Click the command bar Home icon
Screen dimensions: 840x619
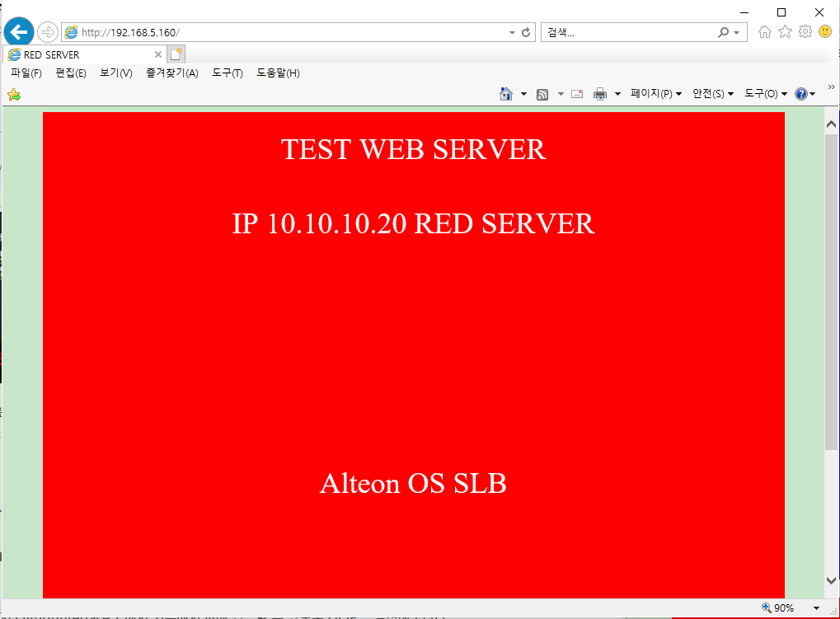505,94
